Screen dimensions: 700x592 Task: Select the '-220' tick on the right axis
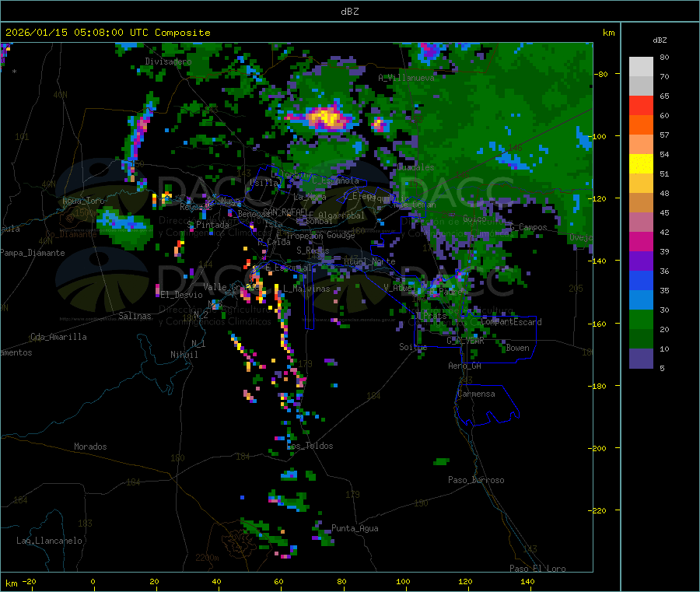point(598,511)
